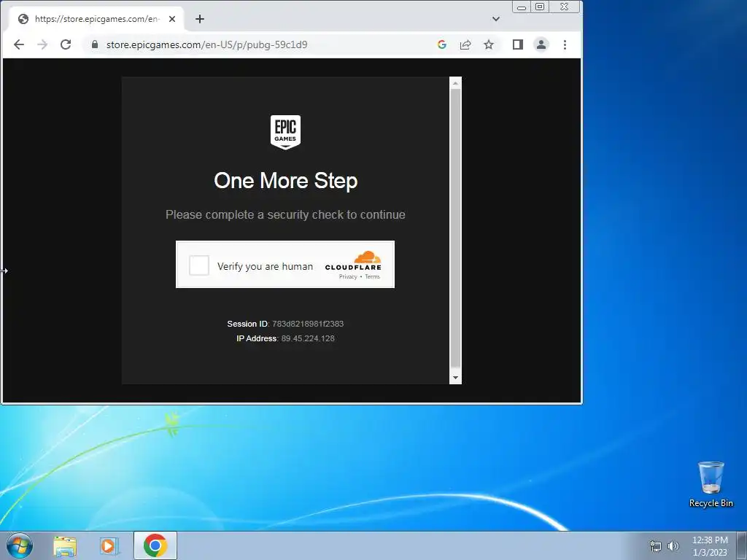The image size is (747, 560).
Task: Reload the Epic Games page
Action: (66, 44)
